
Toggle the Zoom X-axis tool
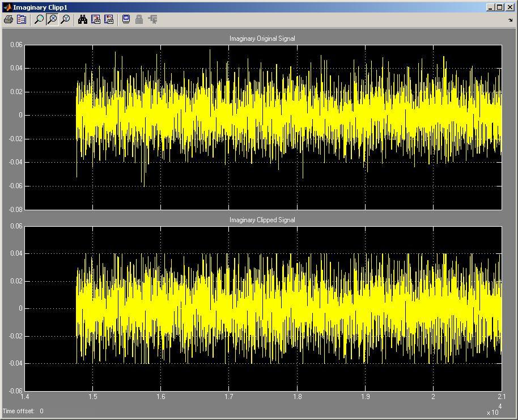tap(52, 20)
